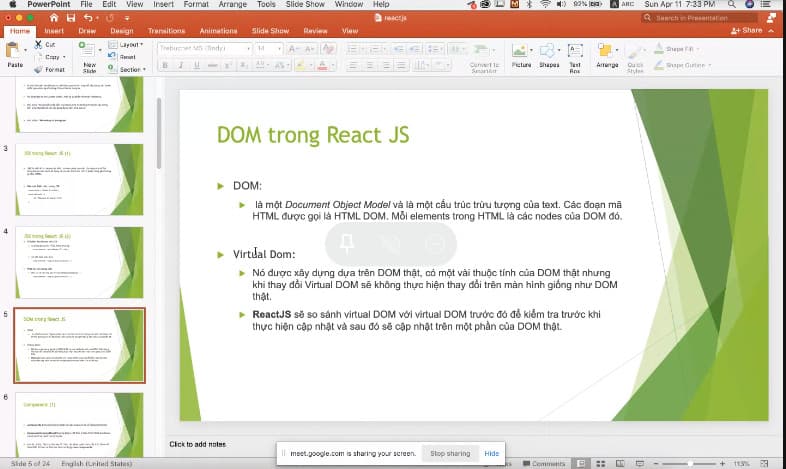Click the Stop sharing button
Screen dimensions: 786x469
449,453
